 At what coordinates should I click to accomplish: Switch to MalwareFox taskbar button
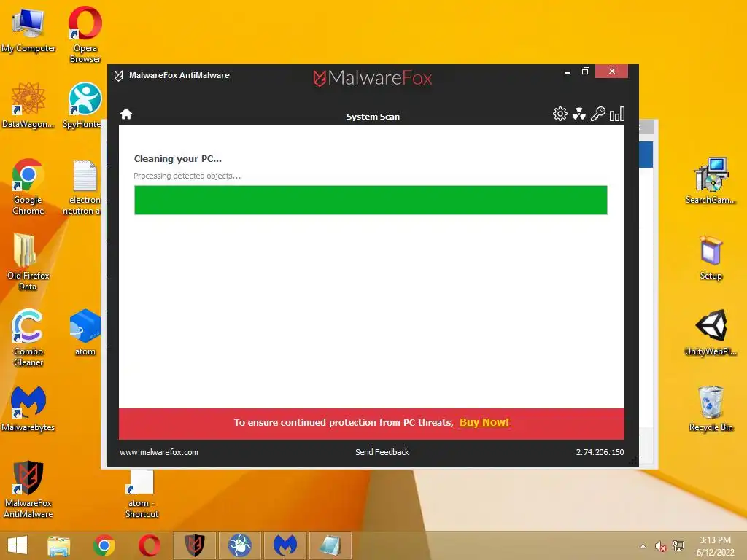[x=194, y=545]
